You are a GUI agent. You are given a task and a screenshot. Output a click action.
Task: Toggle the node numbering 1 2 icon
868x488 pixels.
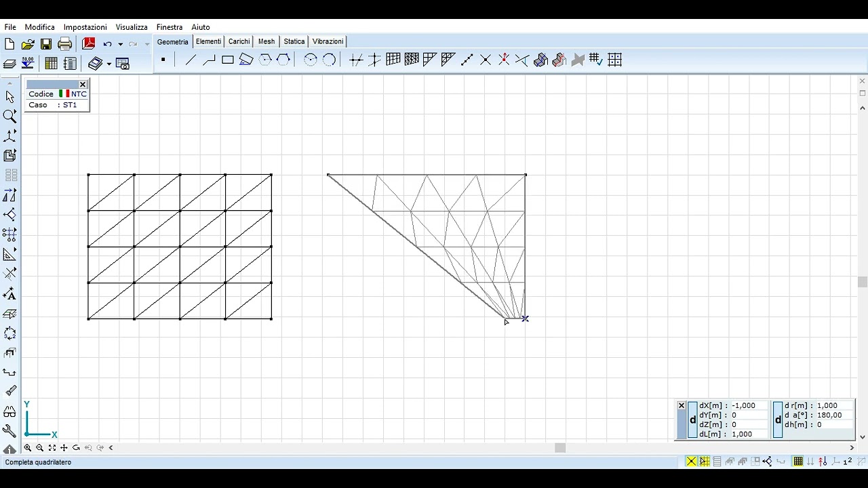click(x=847, y=462)
